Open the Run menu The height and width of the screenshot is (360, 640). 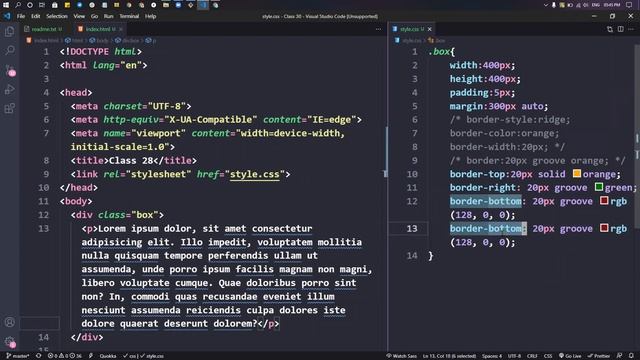tap(108, 16)
